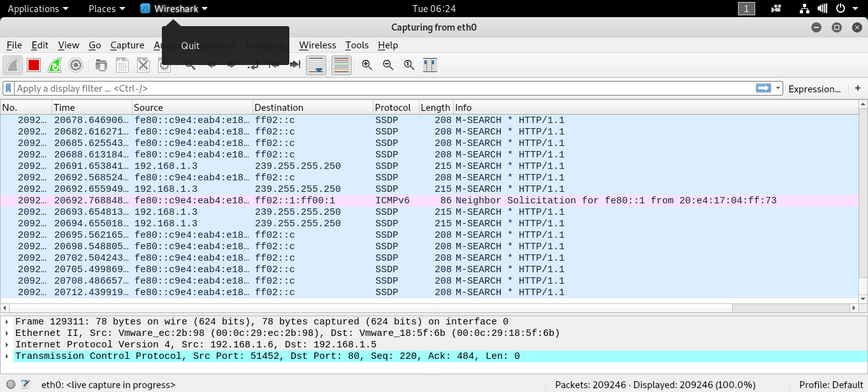Open expert information circle in status bar
868x392 pixels.
[x=11, y=384]
